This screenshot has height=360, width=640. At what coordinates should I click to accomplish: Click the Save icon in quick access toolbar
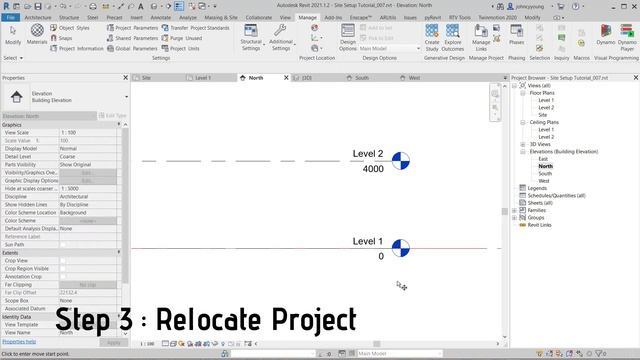(38, 6)
